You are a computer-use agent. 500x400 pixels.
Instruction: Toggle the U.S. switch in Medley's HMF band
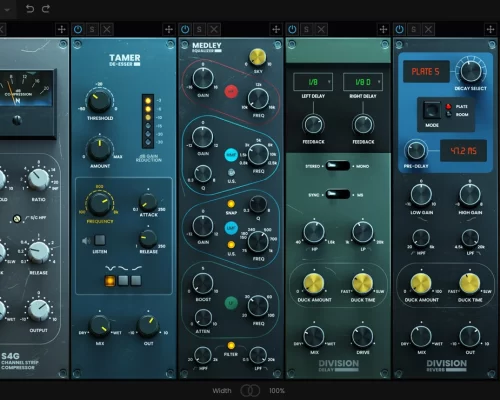(231, 172)
